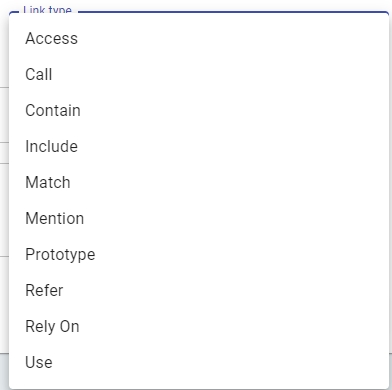The width and height of the screenshot is (392, 390).
Task: Pick the entry just above Rely On
Action: (x=199, y=290)
